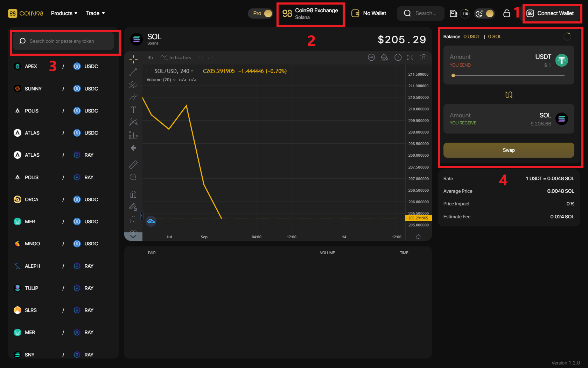Expand the SOL/USD, 240 symbol dropdown
Screen dimensions: 588x368
click(x=174, y=71)
